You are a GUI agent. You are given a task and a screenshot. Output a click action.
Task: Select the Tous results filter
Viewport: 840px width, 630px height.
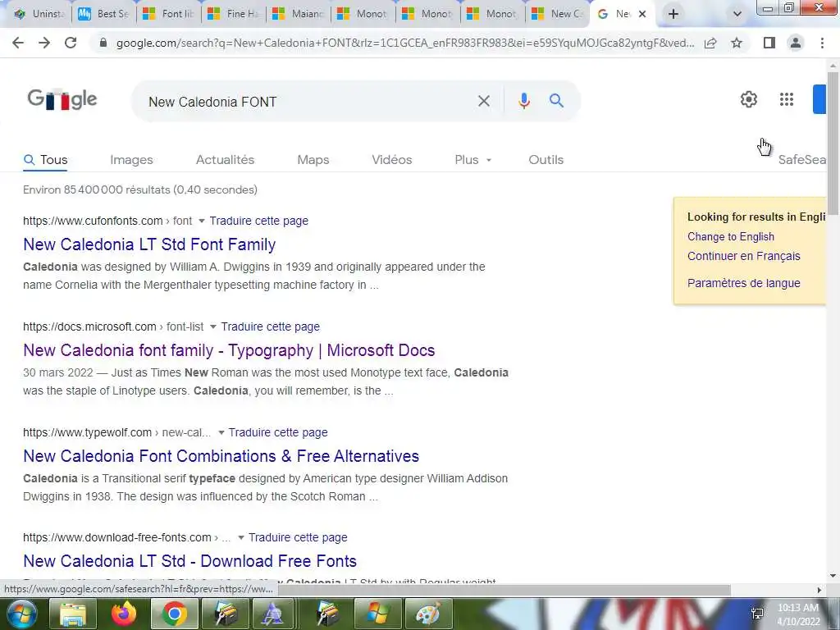tap(46, 160)
